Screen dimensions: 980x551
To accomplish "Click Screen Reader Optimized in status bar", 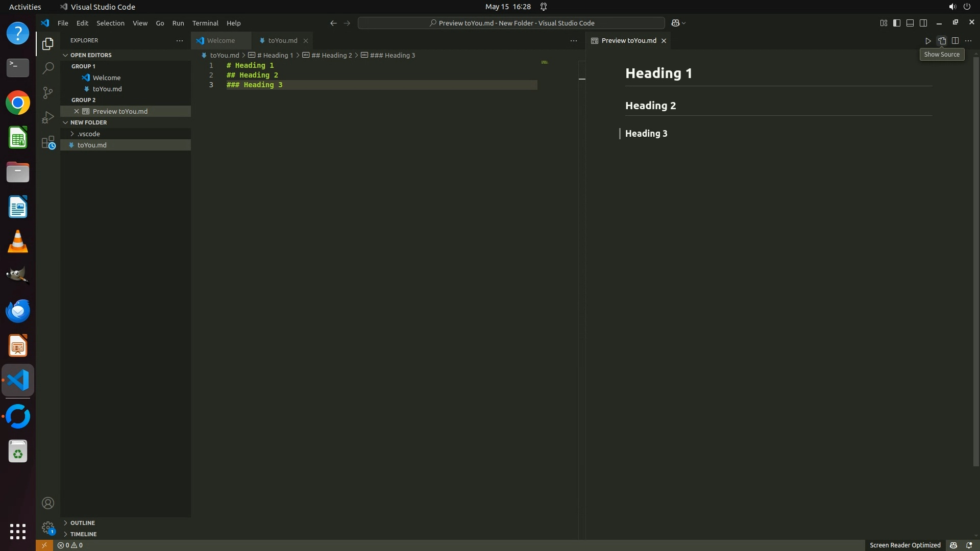I will [x=904, y=545].
